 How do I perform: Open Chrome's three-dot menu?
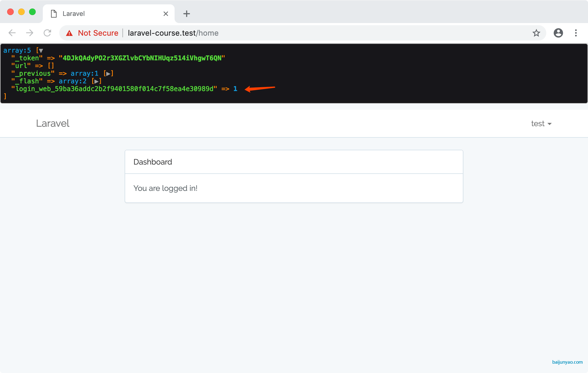tap(576, 33)
